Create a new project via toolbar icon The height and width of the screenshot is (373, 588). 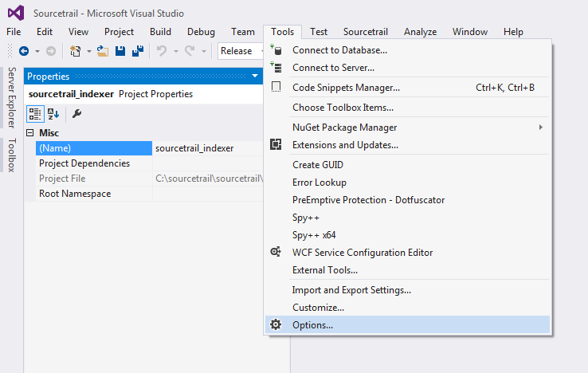(x=75, y=51)
